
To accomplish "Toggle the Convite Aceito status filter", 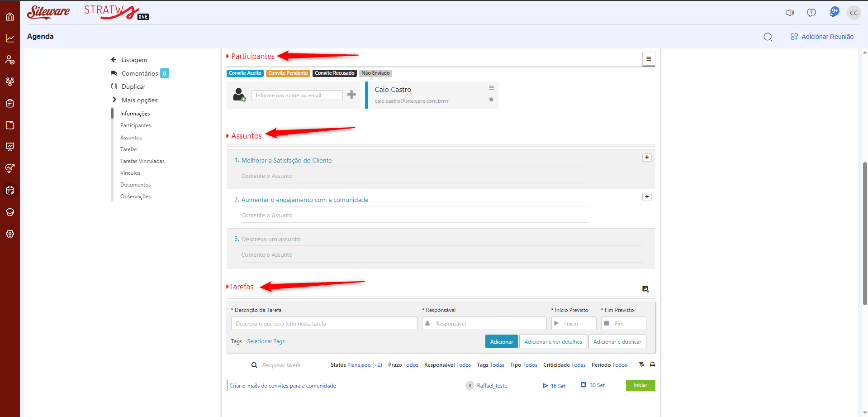I will coord(245,73).
